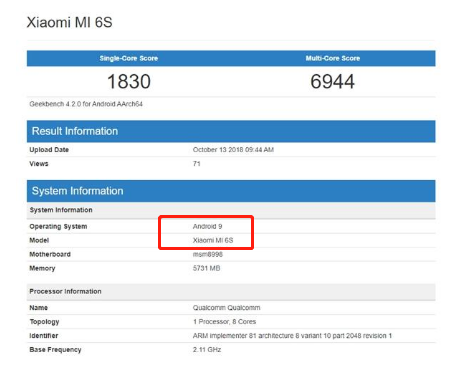Click the upload date value October 13 2018
Screen dimensions: 454x365
pyautogui.click(x=233, y=150)
